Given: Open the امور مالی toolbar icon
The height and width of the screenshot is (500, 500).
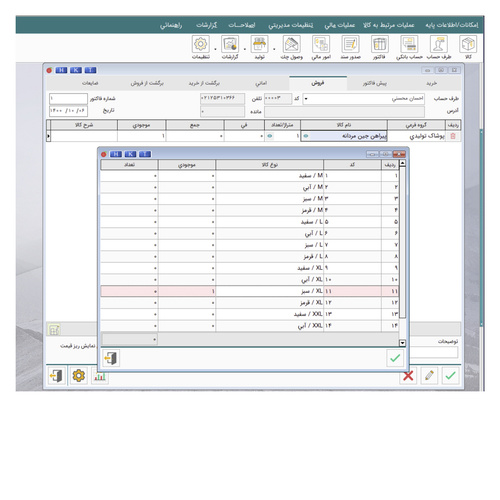Looking at the screenshot, I should coord(321,44).
